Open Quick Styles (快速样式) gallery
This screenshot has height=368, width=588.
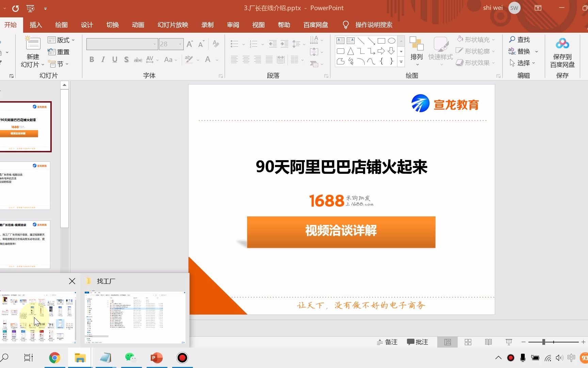click(441, 51)
